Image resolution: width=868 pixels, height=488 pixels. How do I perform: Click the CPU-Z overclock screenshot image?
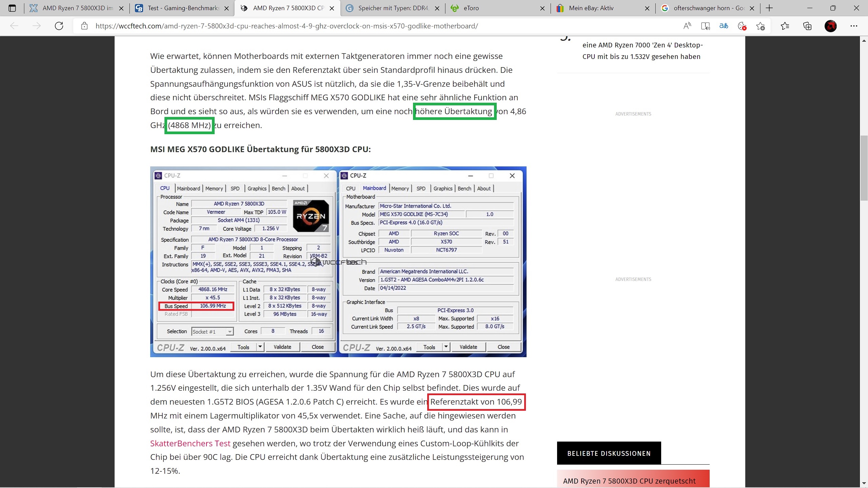tap(338, 261)
